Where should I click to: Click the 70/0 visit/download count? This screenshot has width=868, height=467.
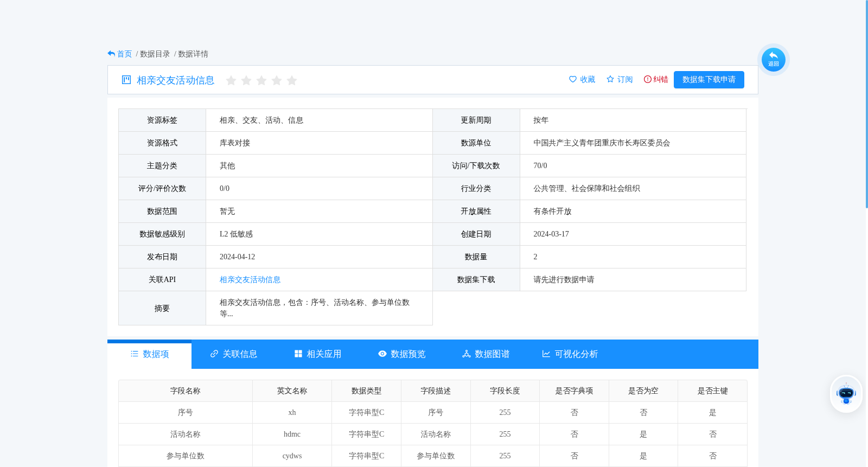540,165
